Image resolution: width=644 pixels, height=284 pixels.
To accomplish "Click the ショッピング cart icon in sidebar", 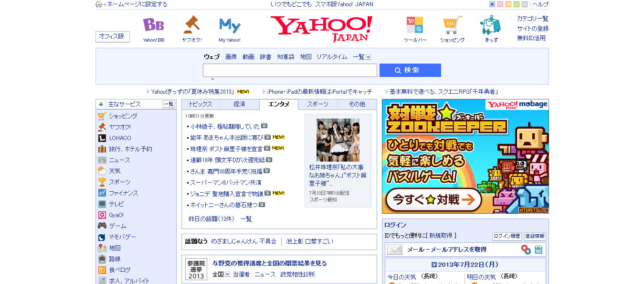I will coord(102,116).
